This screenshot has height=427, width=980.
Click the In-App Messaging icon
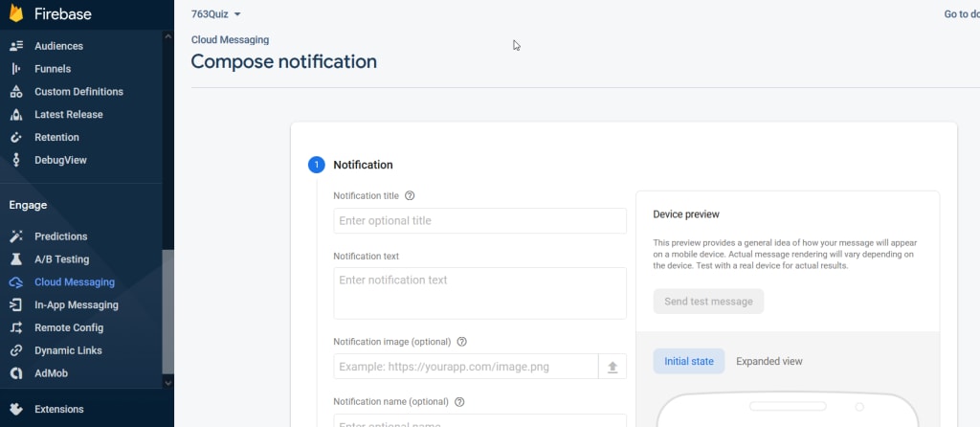pyautogui.click(x=16, y=304)
